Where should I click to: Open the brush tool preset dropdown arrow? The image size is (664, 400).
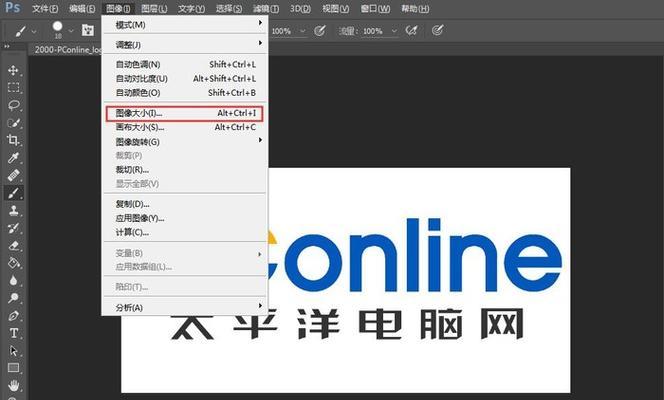(x=34, y=31)
